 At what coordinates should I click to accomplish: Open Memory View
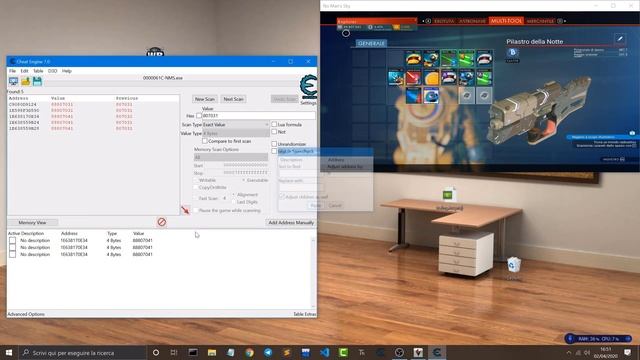33,222
